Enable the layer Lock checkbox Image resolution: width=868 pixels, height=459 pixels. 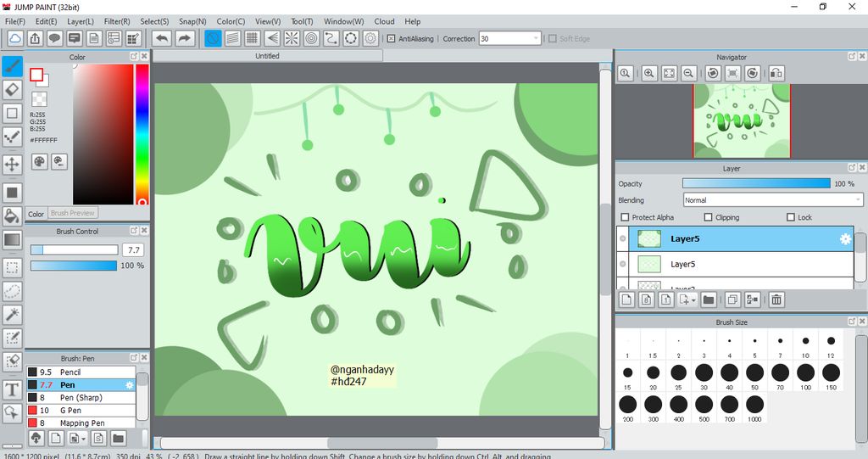791,217
